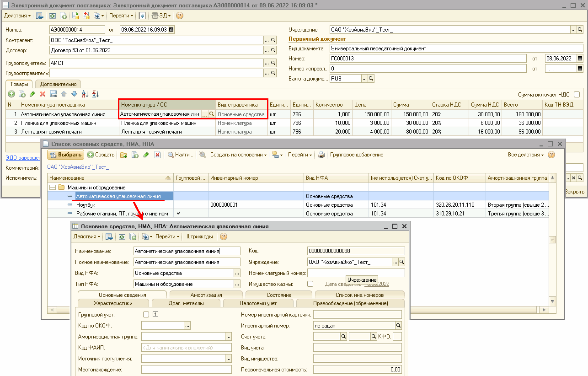Open the Состояние tab
This screenshot has height=376, width=588.
279,295
